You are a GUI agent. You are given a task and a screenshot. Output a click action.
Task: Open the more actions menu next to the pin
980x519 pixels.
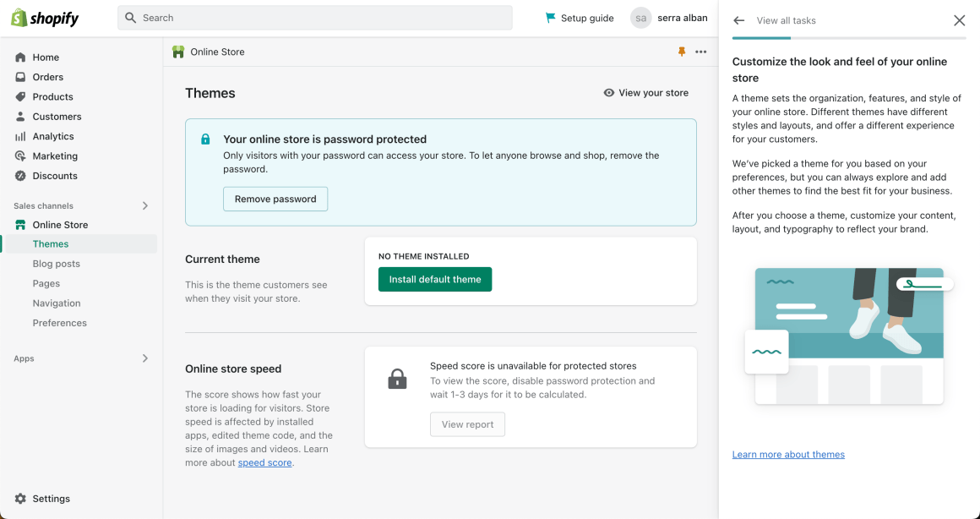[x=700, y=52]
